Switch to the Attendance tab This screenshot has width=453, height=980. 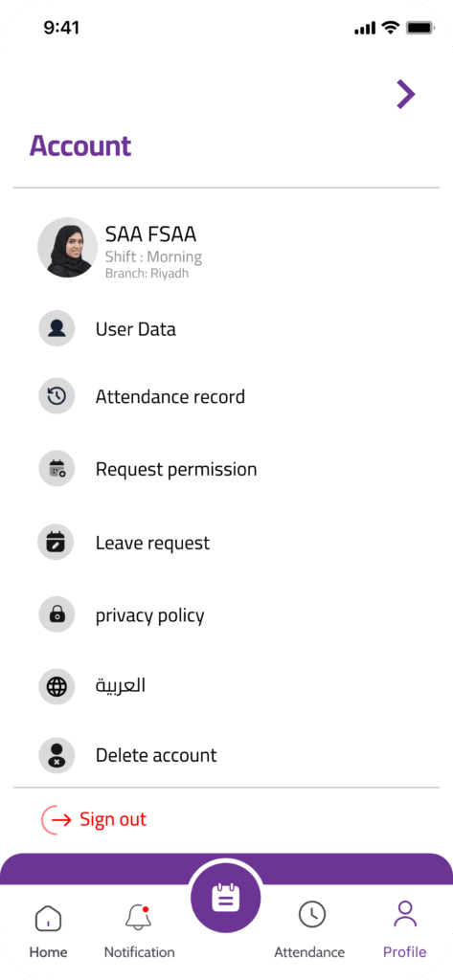pyautogui.click(x=309, y=930)
